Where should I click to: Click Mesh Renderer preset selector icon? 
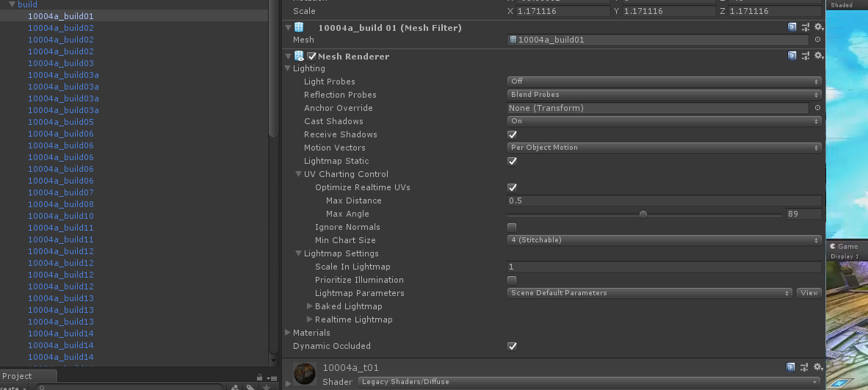click(x=806, y=56)
